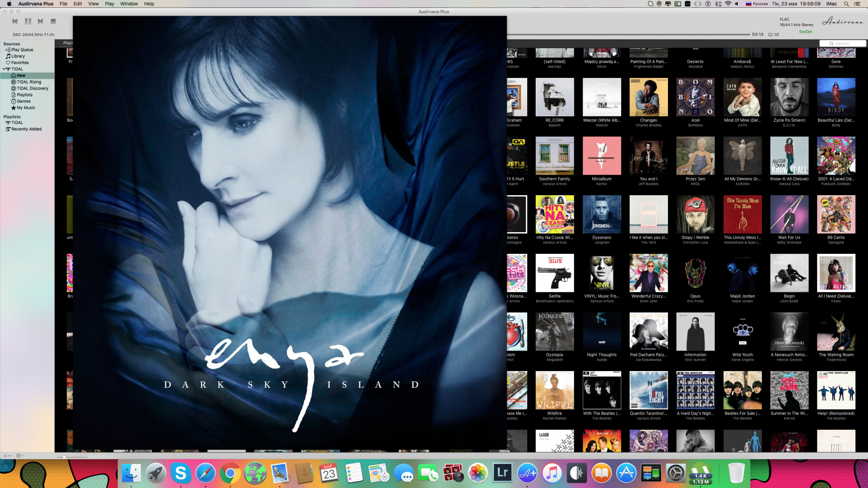Collapse the TIDAL source tree
This screenshot has width=868, height=488.
[4, 69]
